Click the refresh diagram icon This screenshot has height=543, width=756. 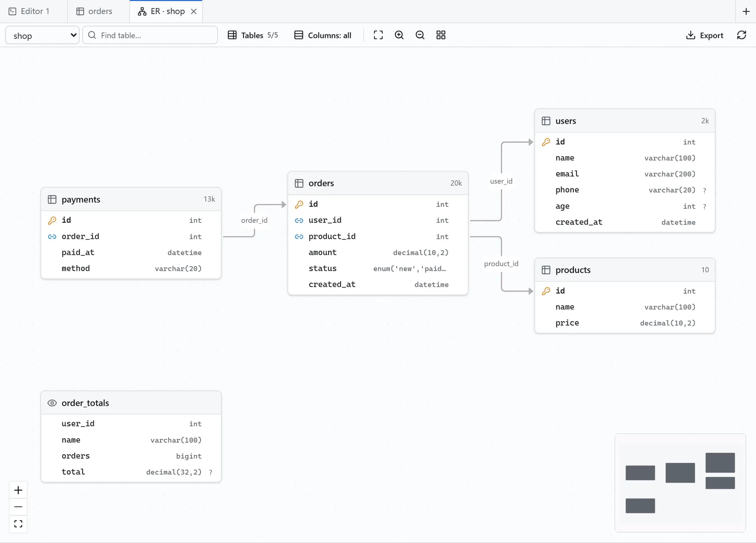coord(742,35)
